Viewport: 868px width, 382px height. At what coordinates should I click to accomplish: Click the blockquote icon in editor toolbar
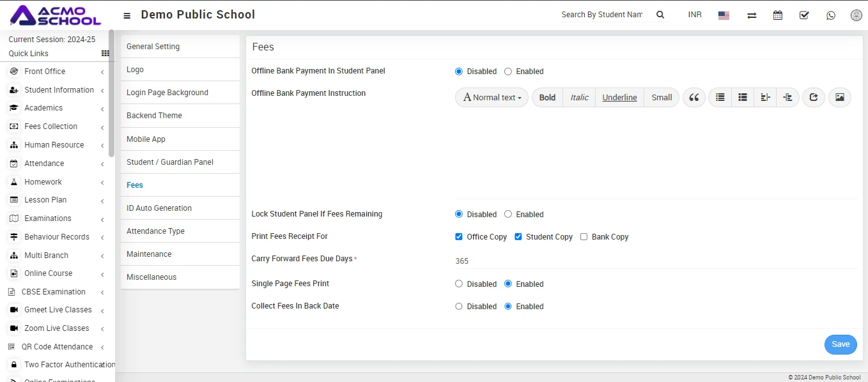(694, 98)
